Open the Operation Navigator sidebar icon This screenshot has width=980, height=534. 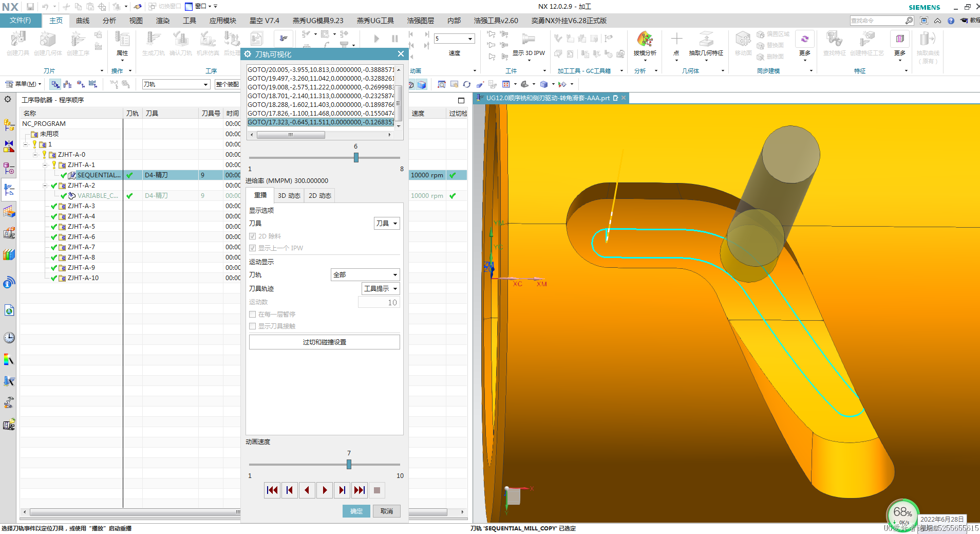[x=9, y=190]
